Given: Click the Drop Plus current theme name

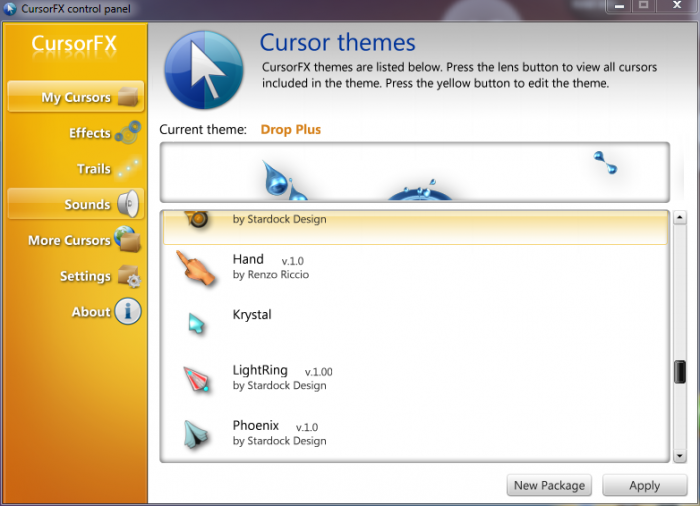Looking at the screenshot, I should click(291, 130).
